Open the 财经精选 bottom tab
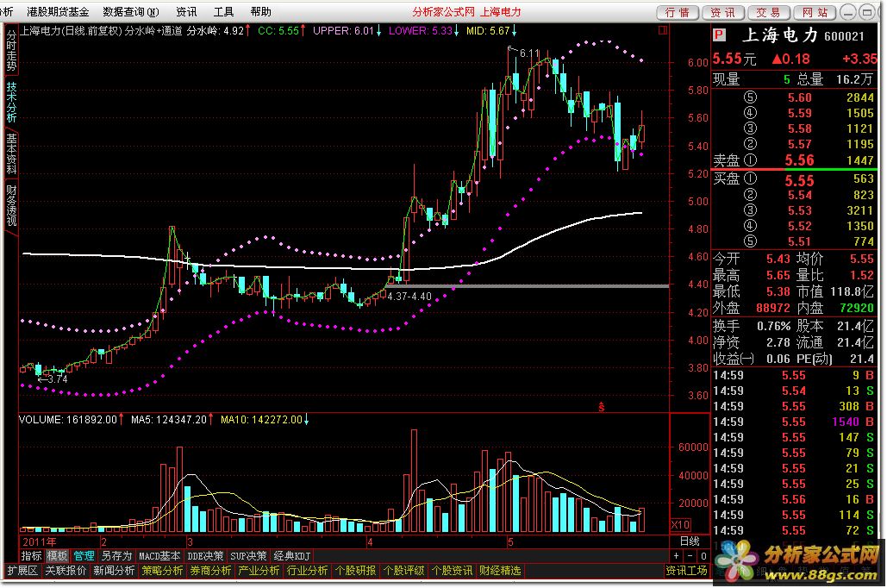The height and width of the screenshot is (588, 887). point(500,571)
